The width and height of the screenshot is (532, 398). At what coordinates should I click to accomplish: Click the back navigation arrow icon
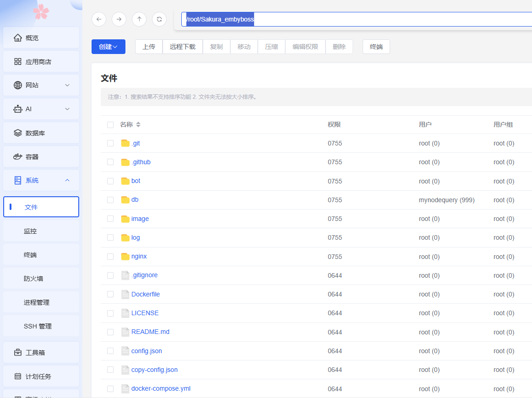99,19
